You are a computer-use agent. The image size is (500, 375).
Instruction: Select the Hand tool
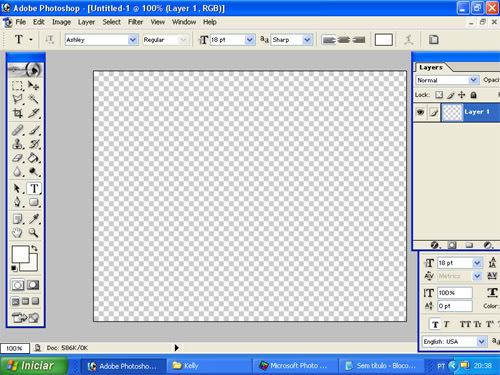[18, 233]
